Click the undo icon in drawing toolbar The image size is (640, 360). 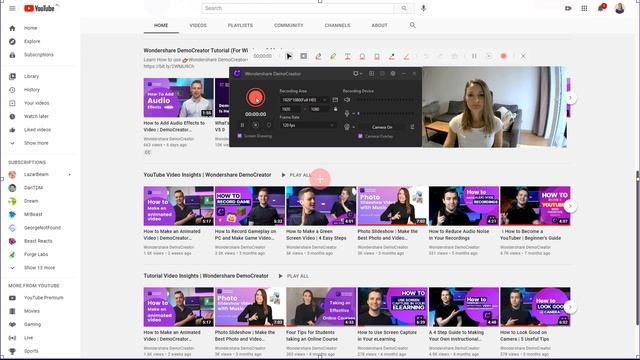pos(426,56)
